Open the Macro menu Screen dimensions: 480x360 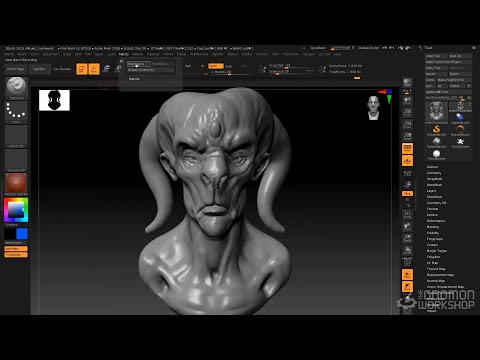[124, 54]
